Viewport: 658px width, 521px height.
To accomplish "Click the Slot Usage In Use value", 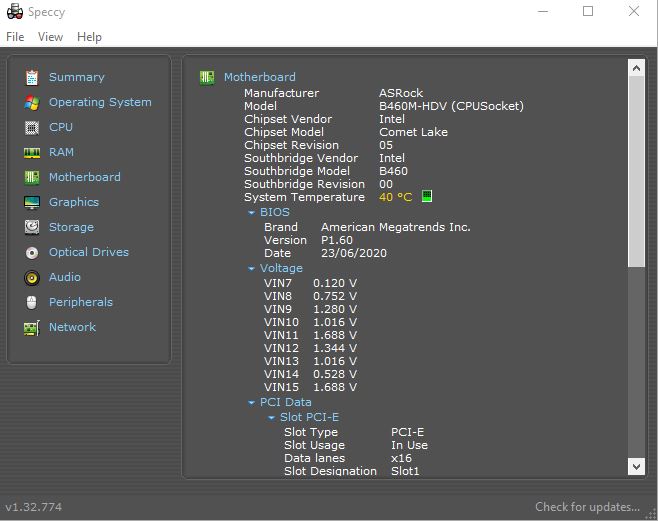I will tap(410, 445).
